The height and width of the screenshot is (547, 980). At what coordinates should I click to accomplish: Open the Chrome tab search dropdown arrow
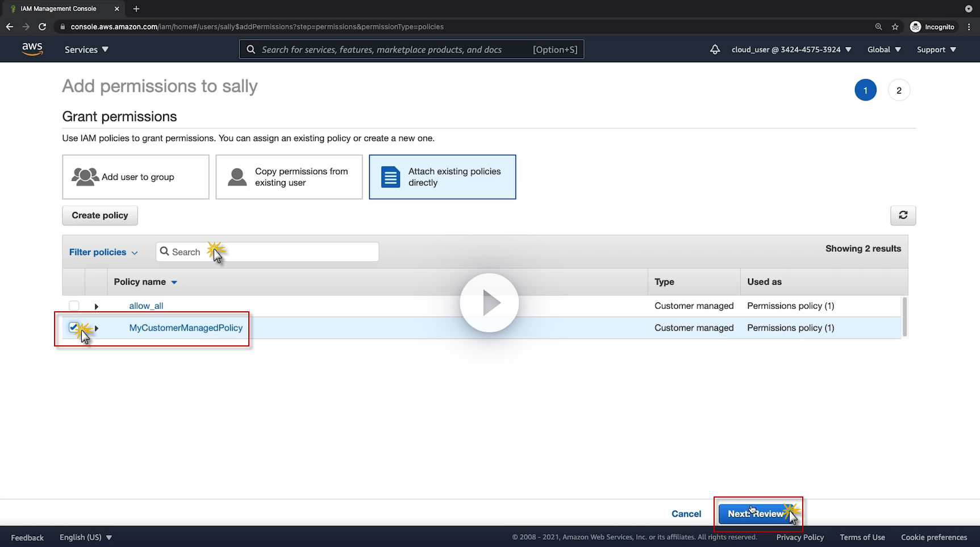click(x=969, y=9)
